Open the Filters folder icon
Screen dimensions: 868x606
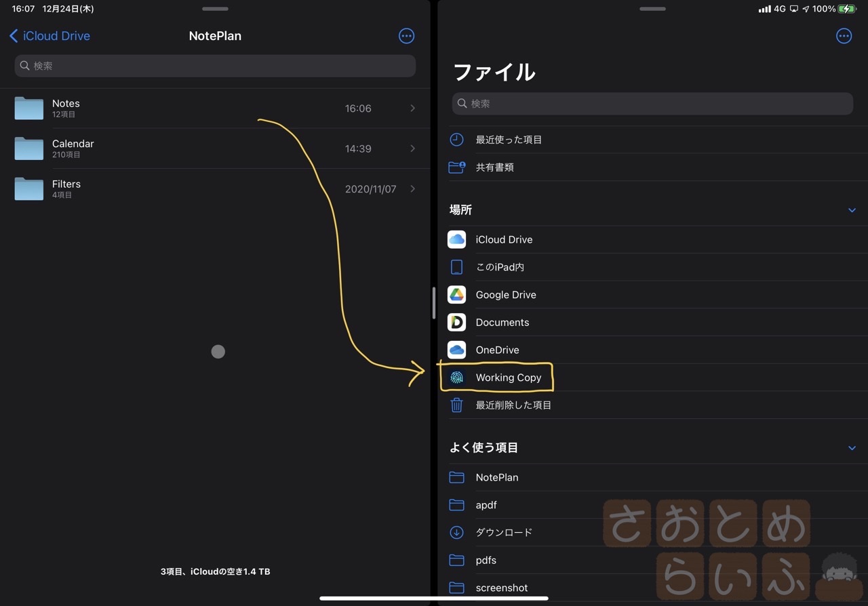pos(29,189)
